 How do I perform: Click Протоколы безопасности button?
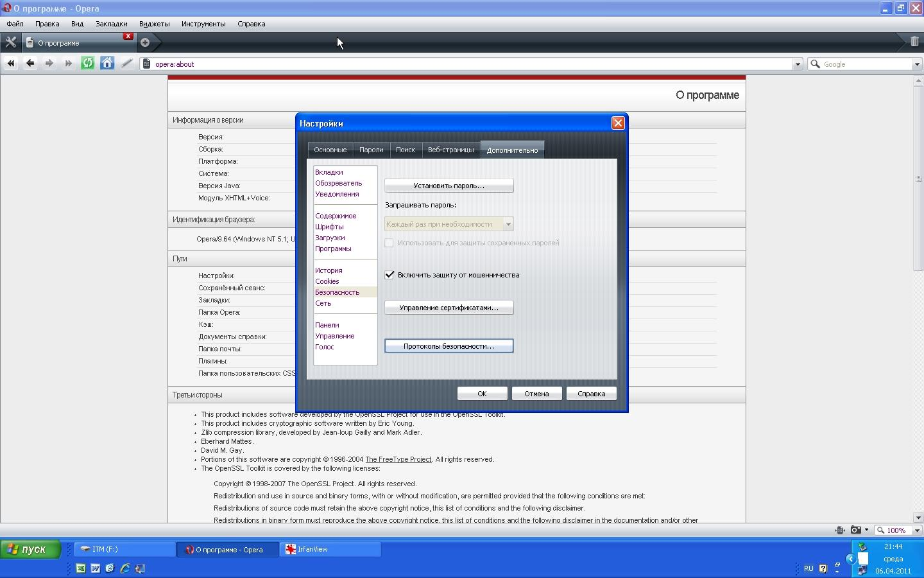tap(449, 346)
